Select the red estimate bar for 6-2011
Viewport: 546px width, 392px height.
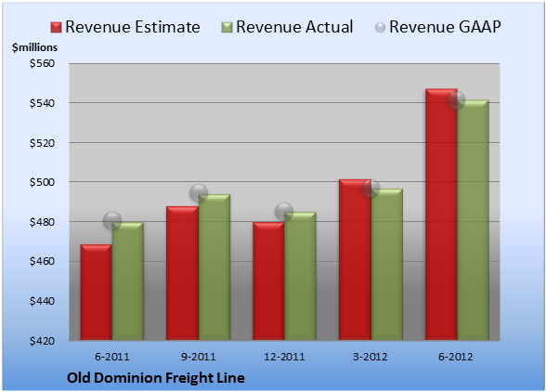(97, 293)
